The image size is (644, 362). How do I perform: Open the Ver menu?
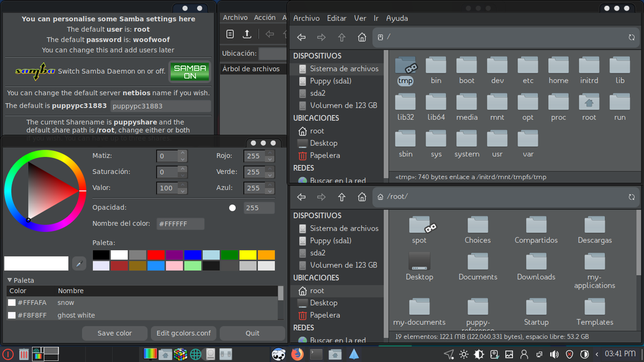[360, 18]
